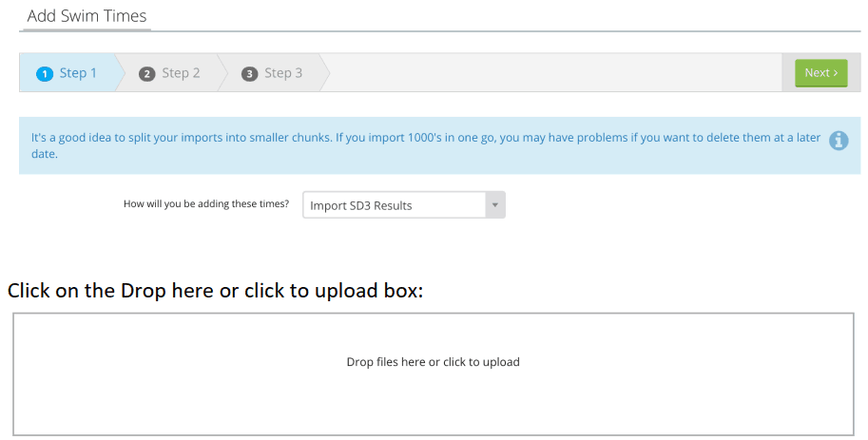Click the grey number 3 step circle
Image resolution: width=868 pixels, height=440 pixels.
[x=249, y=73]
